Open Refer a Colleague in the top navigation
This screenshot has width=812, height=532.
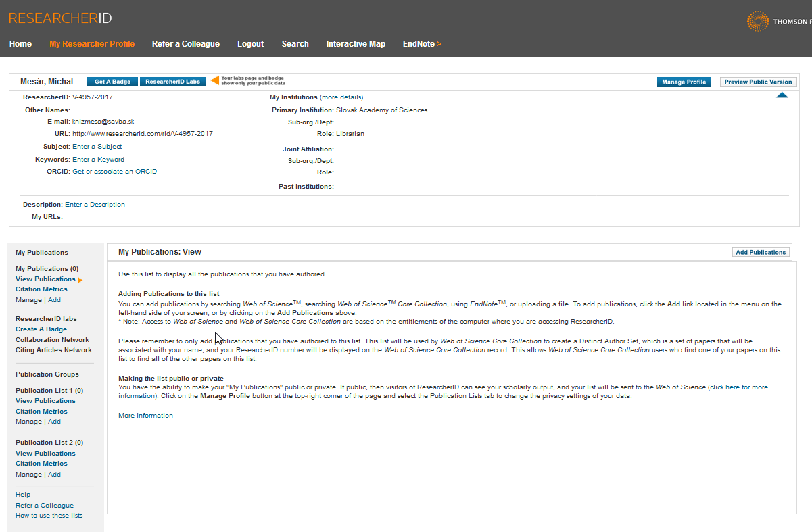[186, 44]
